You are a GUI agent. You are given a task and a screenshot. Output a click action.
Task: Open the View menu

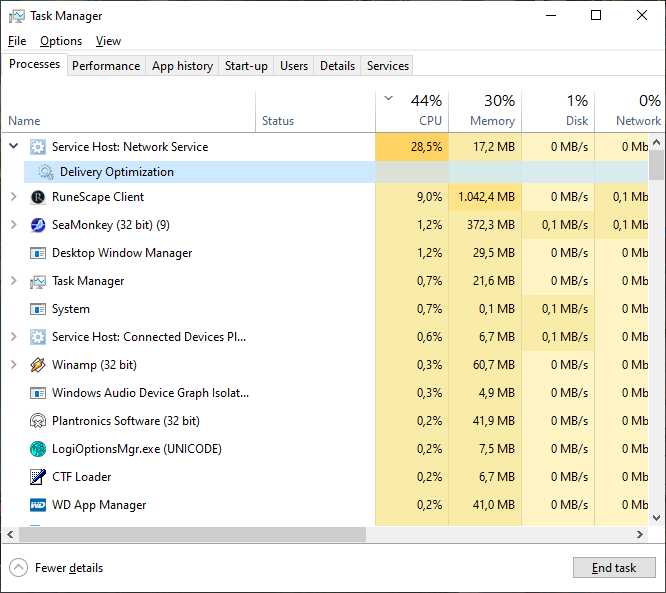(x=108, y=41)
